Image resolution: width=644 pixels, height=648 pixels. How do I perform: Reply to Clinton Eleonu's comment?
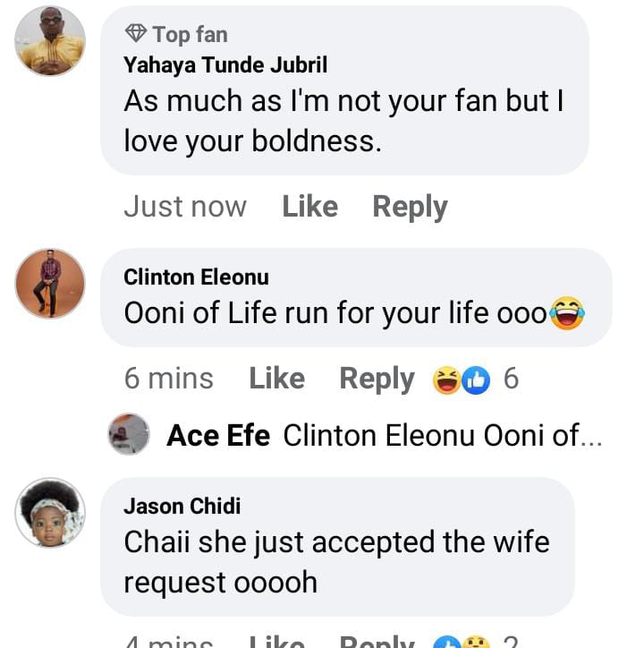tap(377, 379)
